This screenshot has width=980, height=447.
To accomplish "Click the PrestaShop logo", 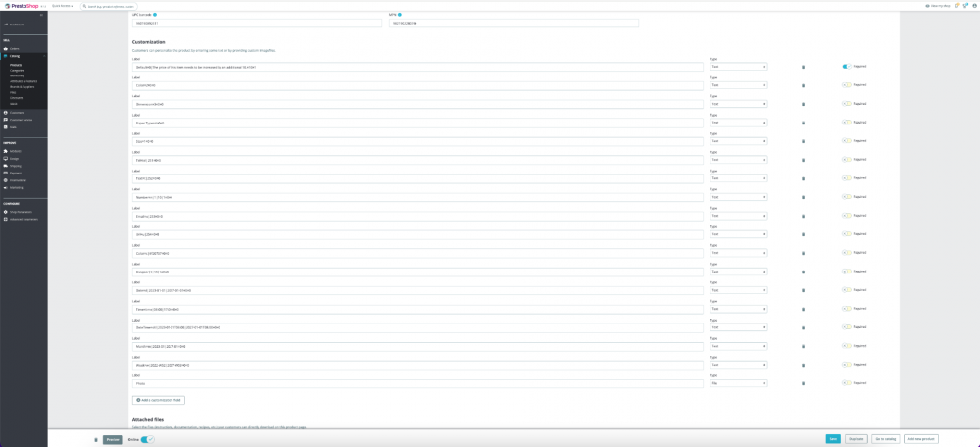I will (22, 6).
